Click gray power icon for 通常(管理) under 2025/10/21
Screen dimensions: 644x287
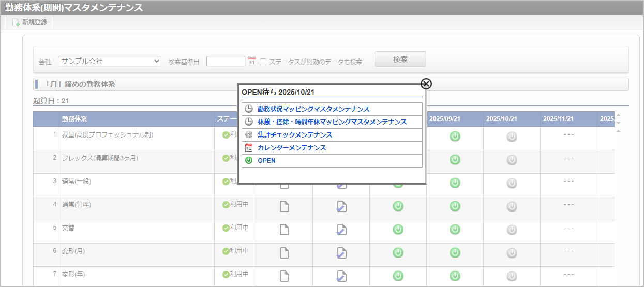(512, 206)
